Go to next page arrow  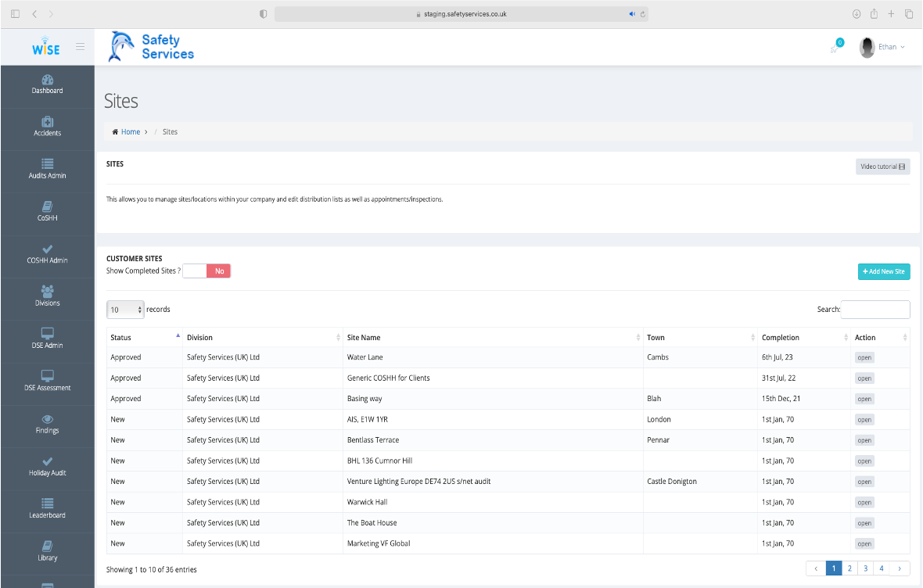pos(900,568)
